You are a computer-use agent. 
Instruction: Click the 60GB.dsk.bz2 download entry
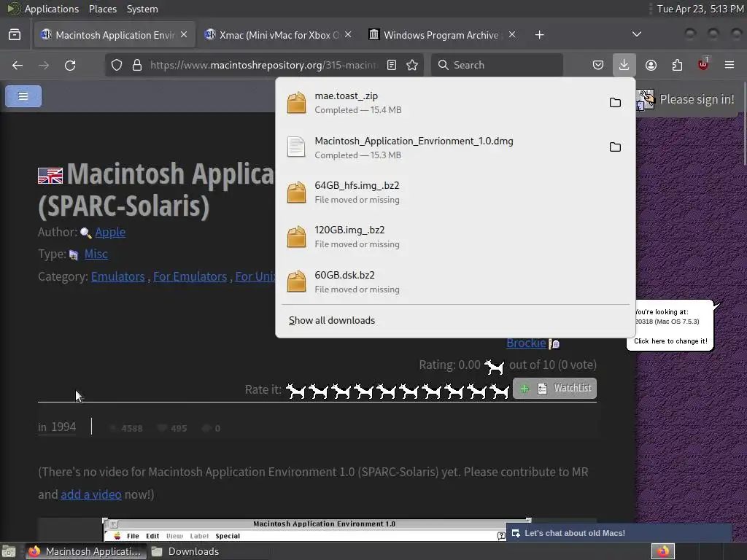pyautogui.click(x=455, y=282)
